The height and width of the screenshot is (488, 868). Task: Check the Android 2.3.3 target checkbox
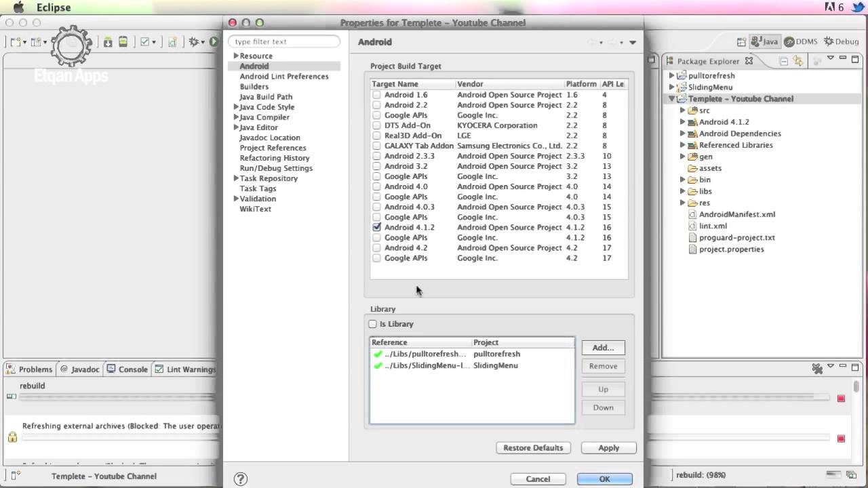[376, 156]
